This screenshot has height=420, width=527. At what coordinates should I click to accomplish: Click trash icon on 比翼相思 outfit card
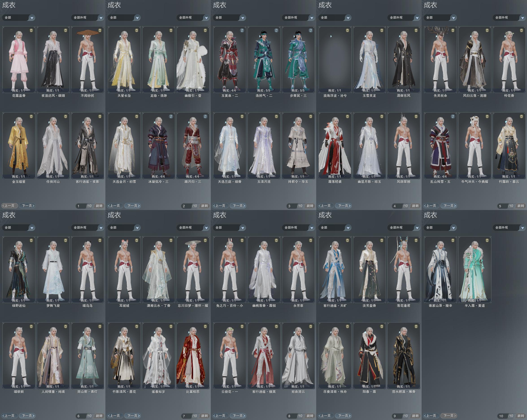[x=205, y=326]
